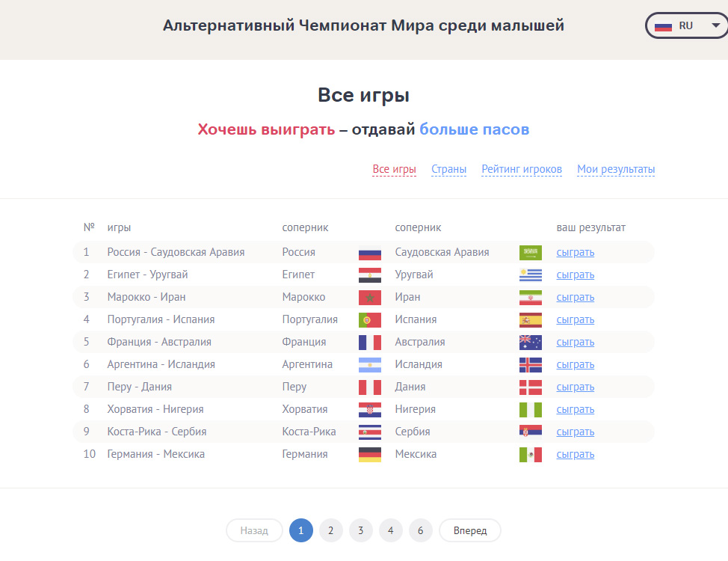728x561 pixels.
Task: Open the Страны tab
Action: (448, 169)
